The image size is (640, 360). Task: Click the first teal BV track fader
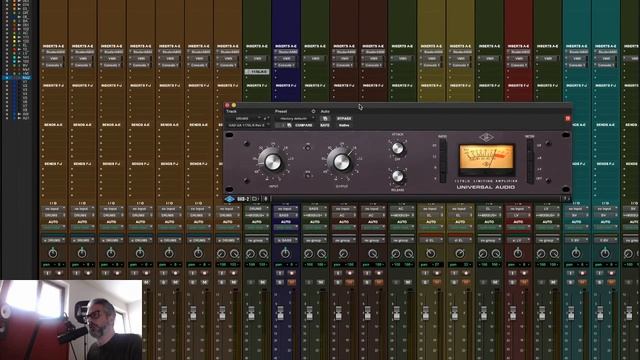tap(571, 313)
